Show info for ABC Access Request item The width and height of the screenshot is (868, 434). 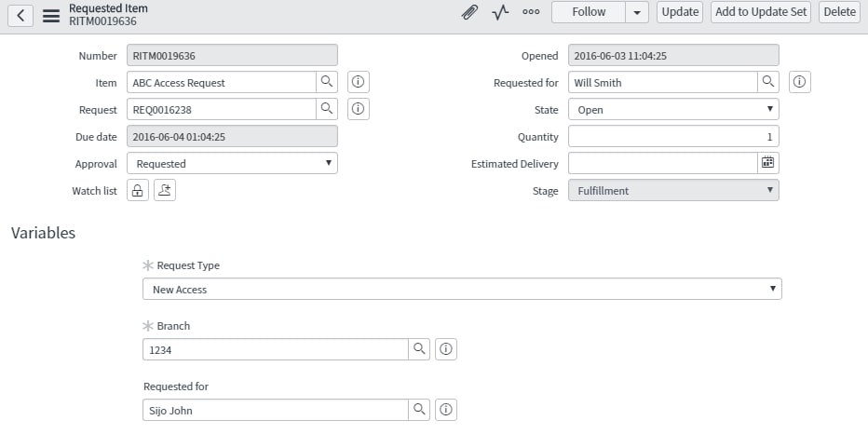359,82
